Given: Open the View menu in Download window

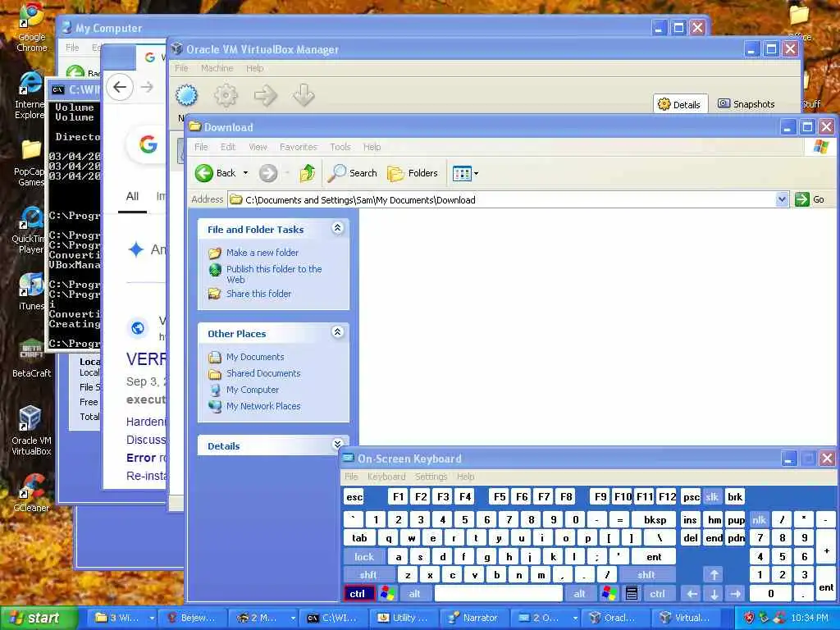Looking at the screenshot, I should coord(258,147).
